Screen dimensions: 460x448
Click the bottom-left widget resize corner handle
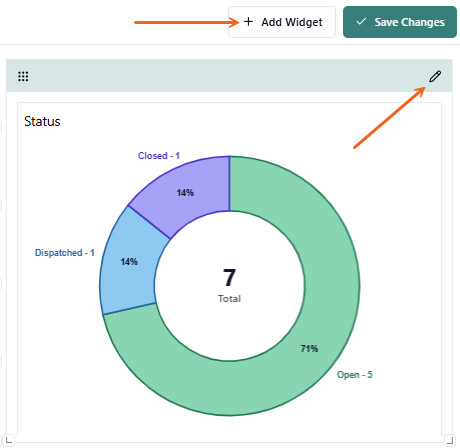coord(9,439)
